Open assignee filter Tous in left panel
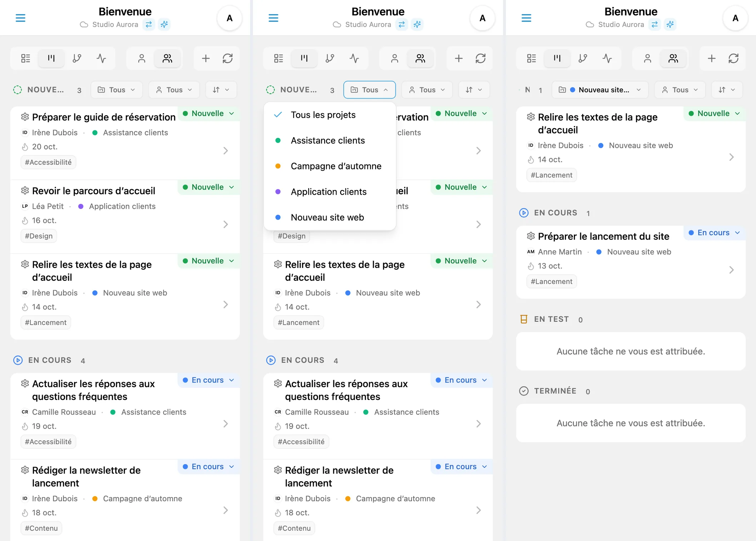 coord(174,90)
